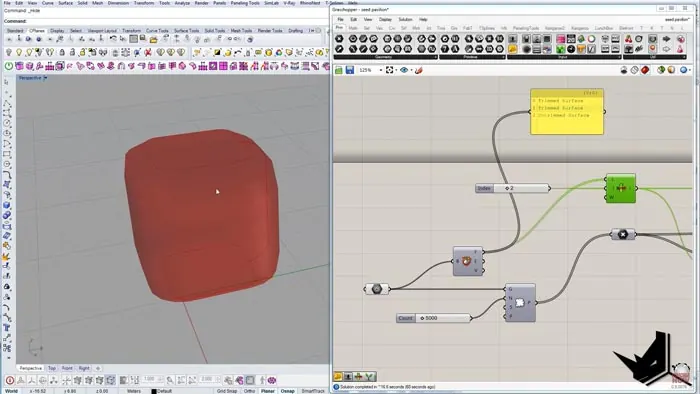Click the Default layer swatch in status bar
Viewport: 700px width, 394px height.
pyautogui.click(x=154, y=391)
